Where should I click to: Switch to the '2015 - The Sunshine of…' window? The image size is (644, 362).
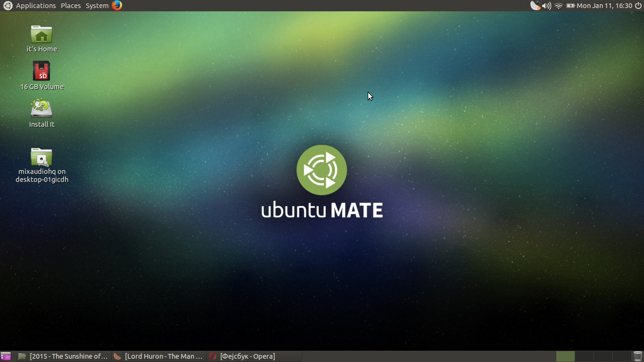(64, 356)
